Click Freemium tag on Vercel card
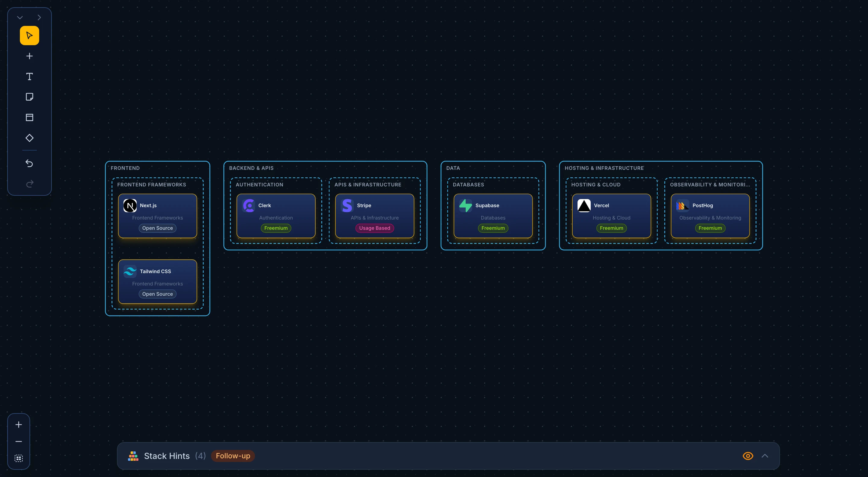Image resolution: width=868 pixels, height=477 pixels. [x=611, y=228]
